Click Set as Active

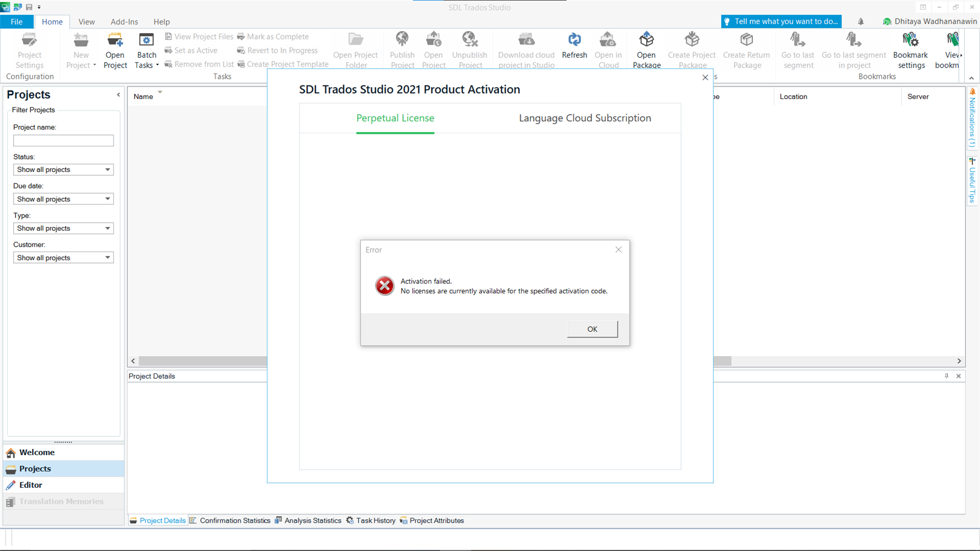191,50
